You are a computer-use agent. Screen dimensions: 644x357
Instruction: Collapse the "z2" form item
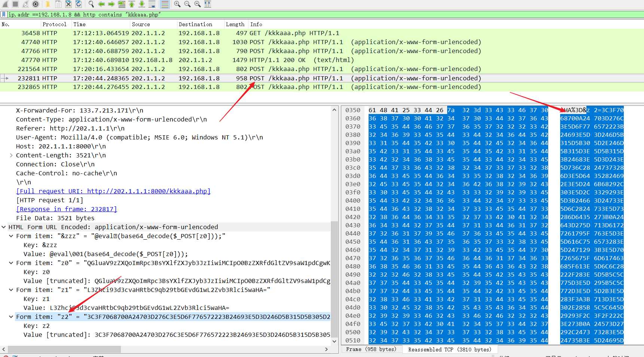[11, 317]
